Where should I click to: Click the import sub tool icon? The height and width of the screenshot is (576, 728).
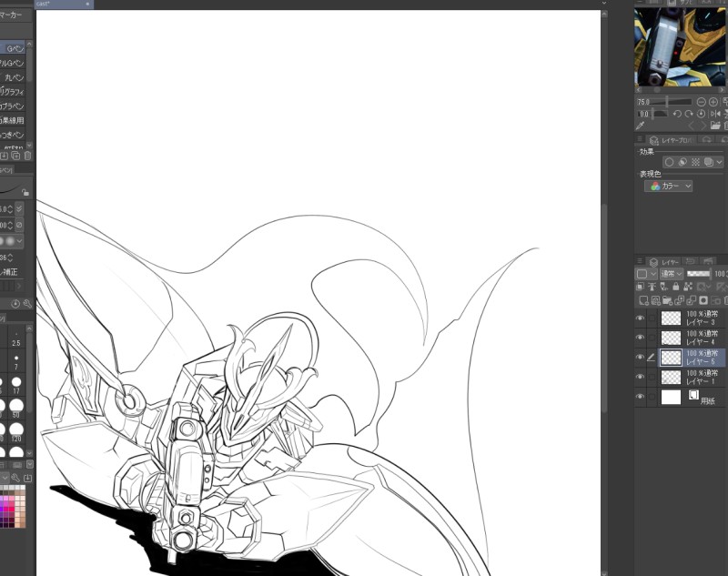point(5,156)
